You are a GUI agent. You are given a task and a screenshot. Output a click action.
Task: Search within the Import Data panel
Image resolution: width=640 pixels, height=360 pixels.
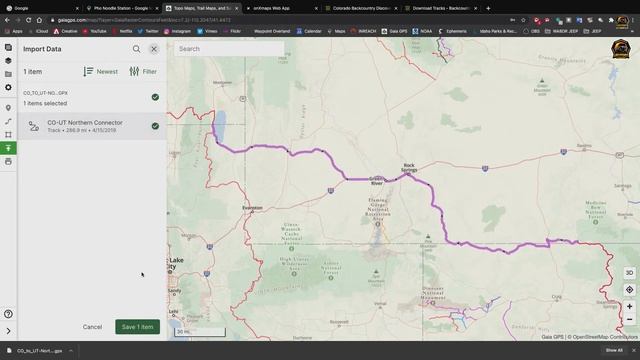[136, 49]
